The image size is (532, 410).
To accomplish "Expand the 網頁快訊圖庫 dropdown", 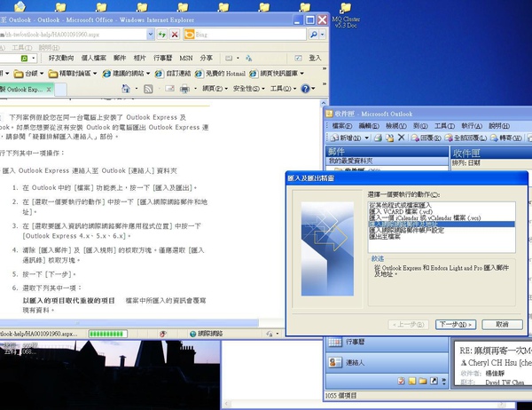I will pyautogui.click(x=301, y=74).
